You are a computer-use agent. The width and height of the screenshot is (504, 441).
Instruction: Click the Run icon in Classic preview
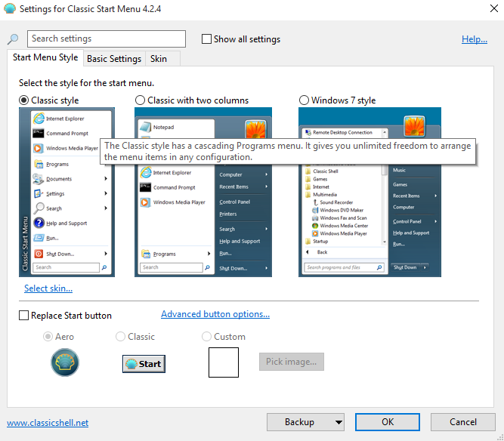point(39,238)
